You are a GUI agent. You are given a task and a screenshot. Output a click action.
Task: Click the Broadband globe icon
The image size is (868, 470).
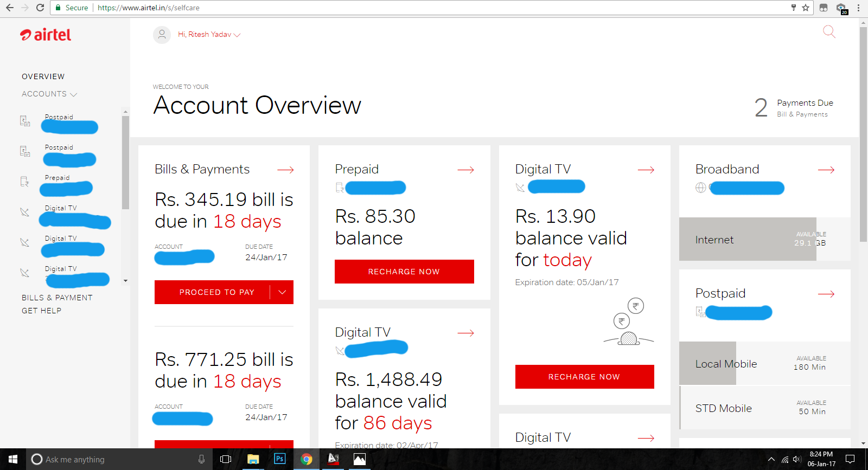coord(701,188)
